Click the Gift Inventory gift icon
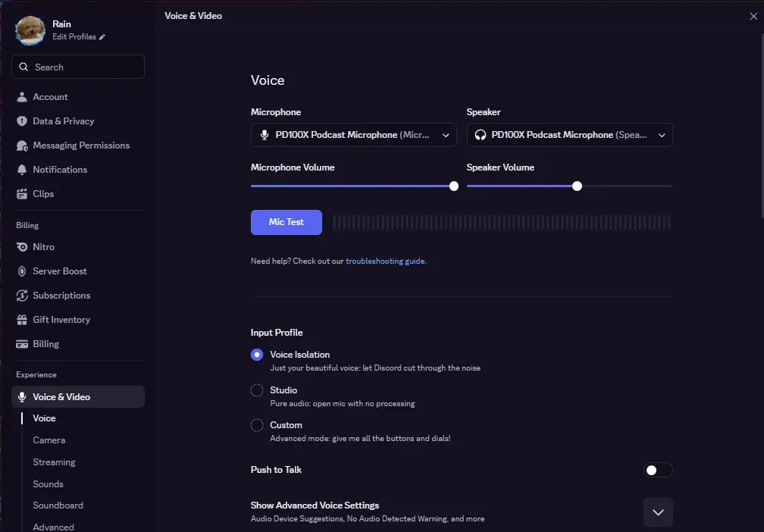The height and width of the screenshot is (532, 764). 21,320
